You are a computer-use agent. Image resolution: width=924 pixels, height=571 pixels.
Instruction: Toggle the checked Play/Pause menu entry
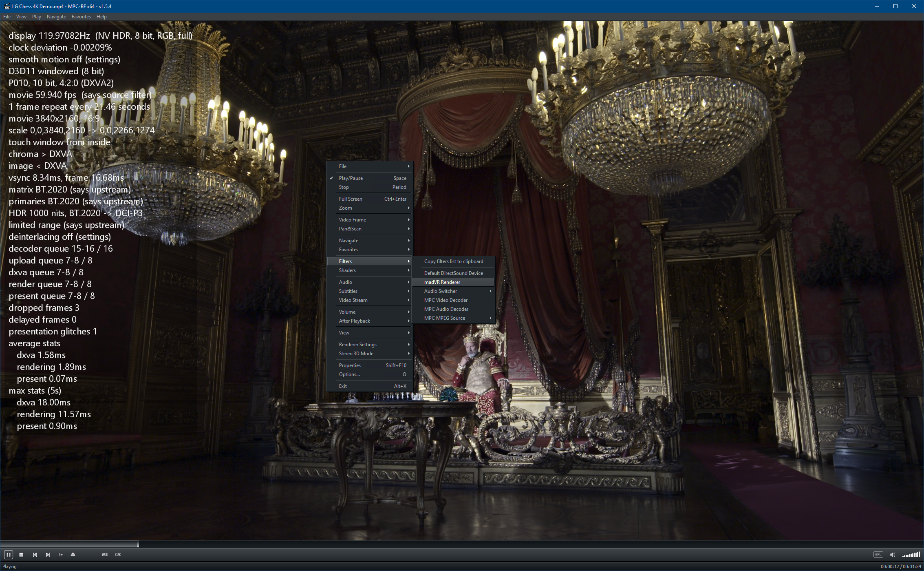click(351, 178)
